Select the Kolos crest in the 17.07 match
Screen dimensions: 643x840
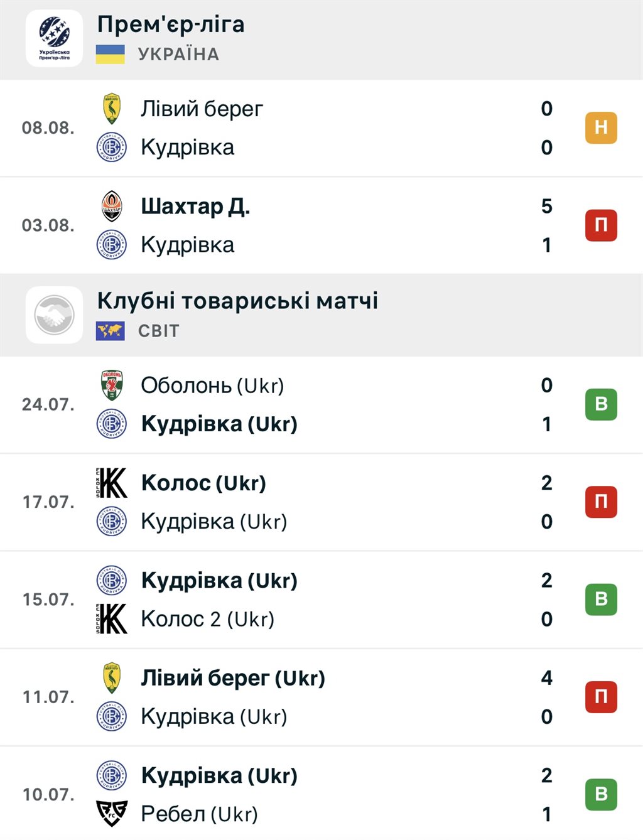[112, 483]
